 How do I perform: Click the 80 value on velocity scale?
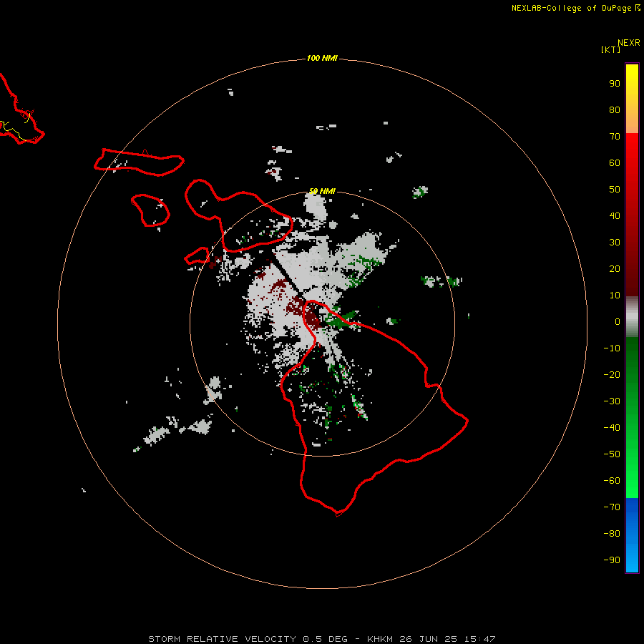[x=615, y=110]
